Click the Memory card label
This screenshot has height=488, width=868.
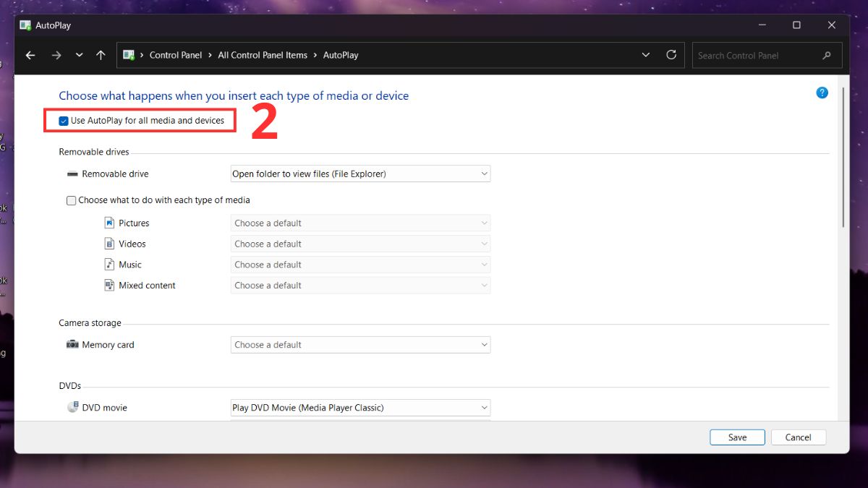point(108,345)
